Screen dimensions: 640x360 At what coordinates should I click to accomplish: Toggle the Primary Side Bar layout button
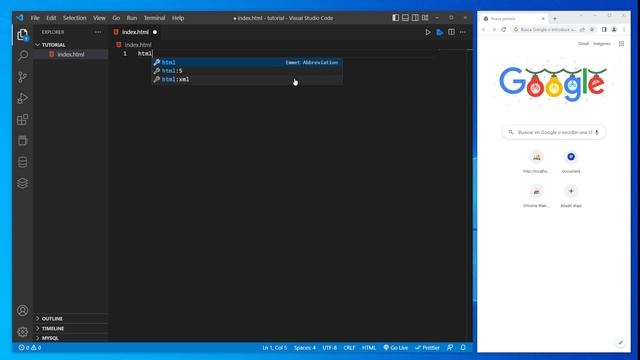[x=396, y=18]
